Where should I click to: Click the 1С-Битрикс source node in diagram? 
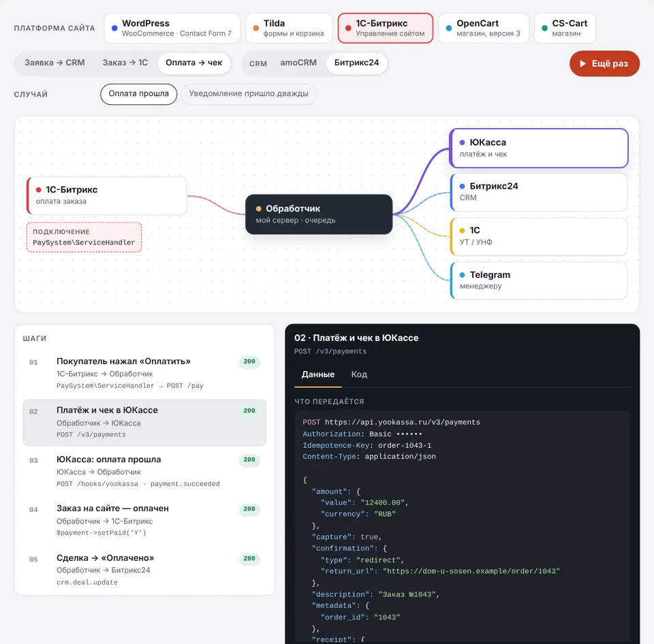(107, 195)
